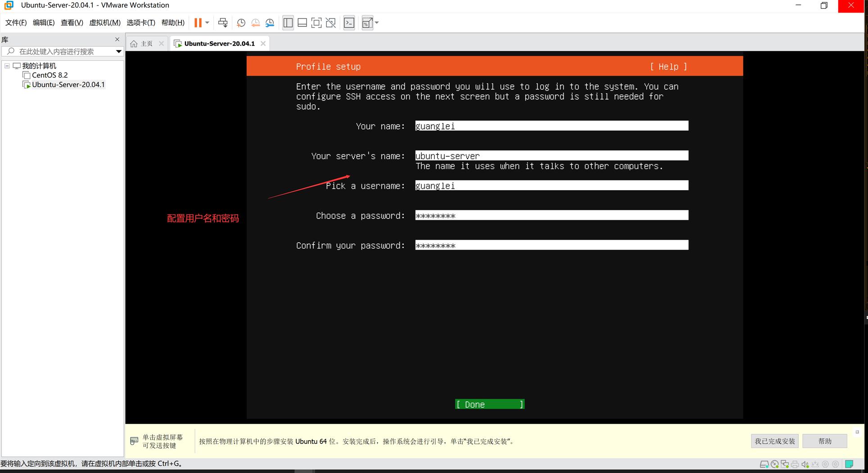The image size is (868, 473).
Task: Click the keyboard icon in install bar
Action: [x=134, y=441]
